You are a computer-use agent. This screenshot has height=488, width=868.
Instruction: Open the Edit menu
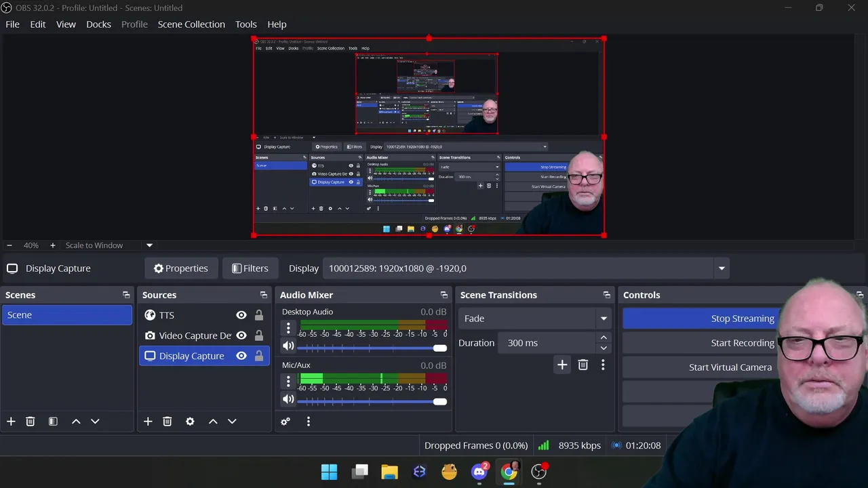[38, 24]
